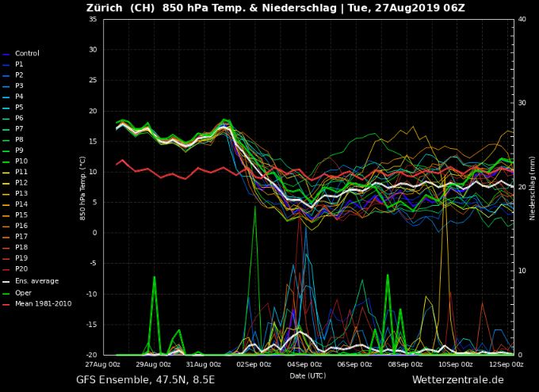Select the "P10" legend entry
This screenshot has width=539, height=392.
[x=21, y=161]
